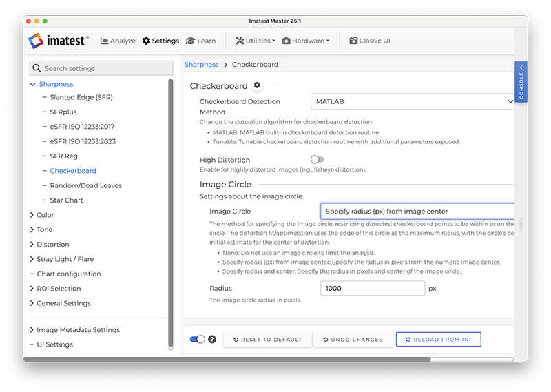Click the question mark help icon

click(212, 339)
